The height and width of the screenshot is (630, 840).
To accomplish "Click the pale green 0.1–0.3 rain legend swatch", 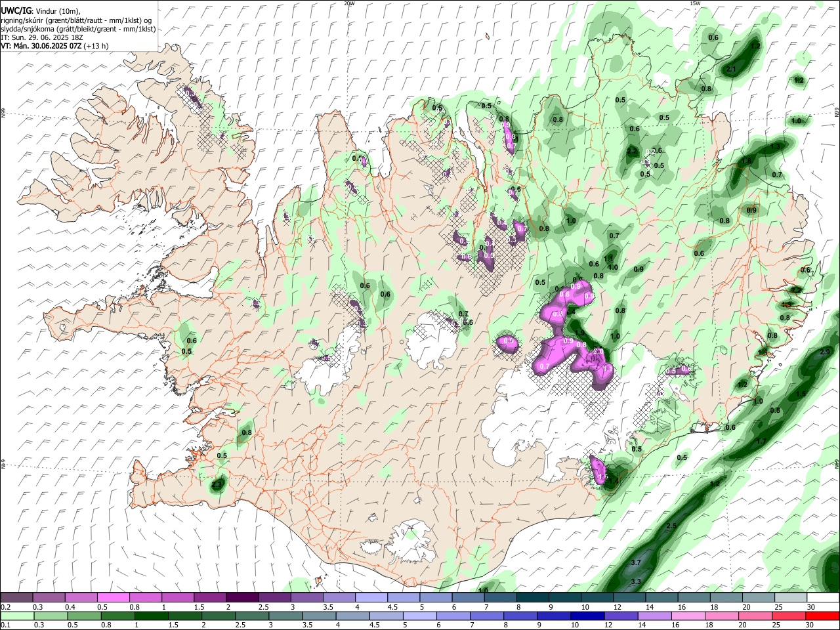I will (x=17, y=616).
